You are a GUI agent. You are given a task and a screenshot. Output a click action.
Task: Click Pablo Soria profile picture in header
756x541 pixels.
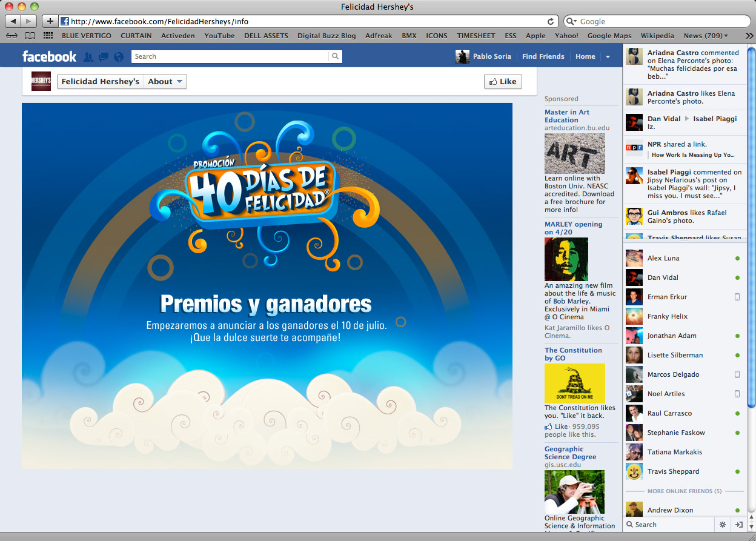pos(462,56)
